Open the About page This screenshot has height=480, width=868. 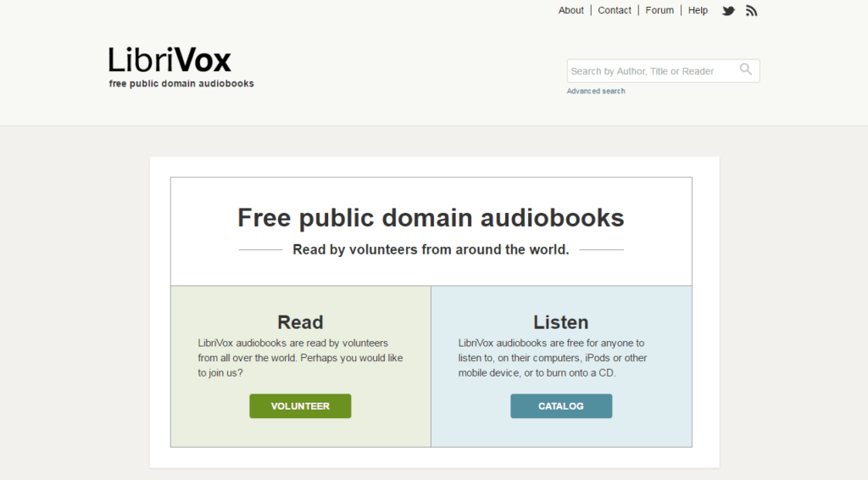tap(570, 10)
